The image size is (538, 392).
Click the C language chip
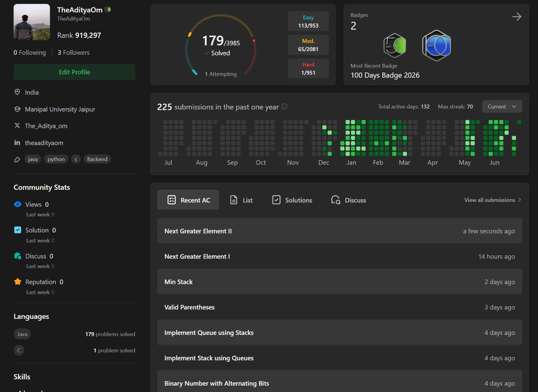click(19, 350)
